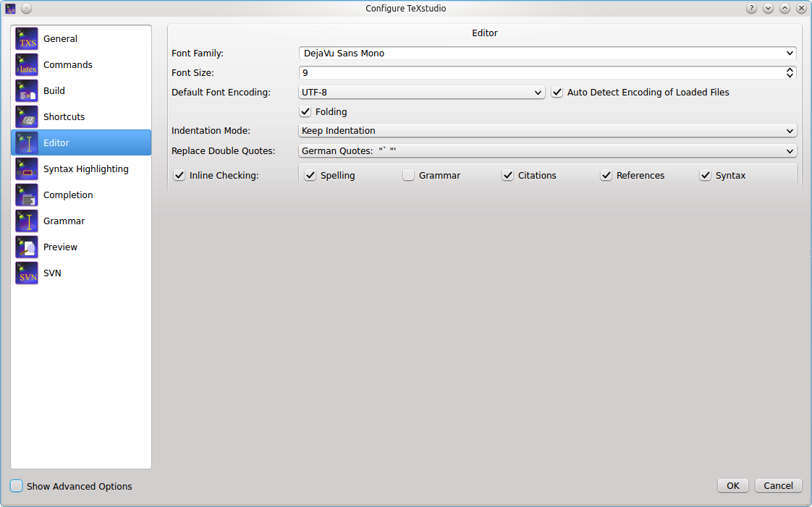Decrease the font size with down arrow

point(790,75)
